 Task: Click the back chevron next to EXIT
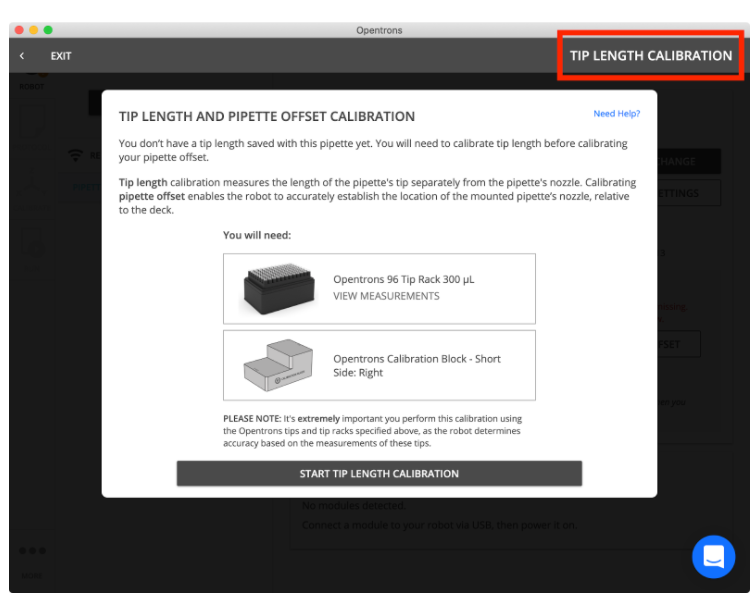coord(22,56)
